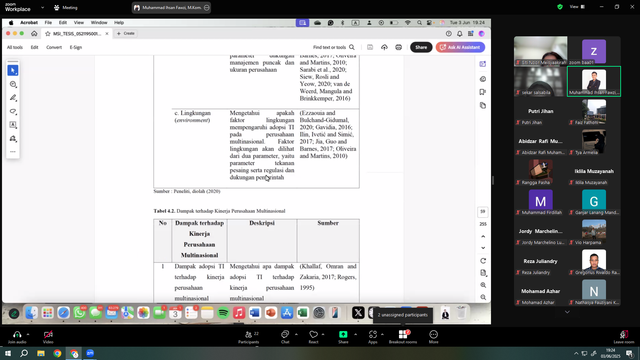
Task: Open the Window menu in Acrobat
Action: 99,23
